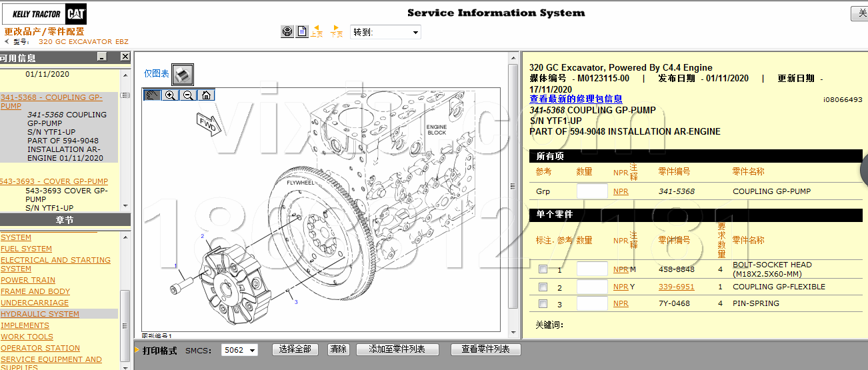The image size is (868, 370).
Task: Click the hex nut parts icon
Action: pyautogui.click(x=287, y=31)
